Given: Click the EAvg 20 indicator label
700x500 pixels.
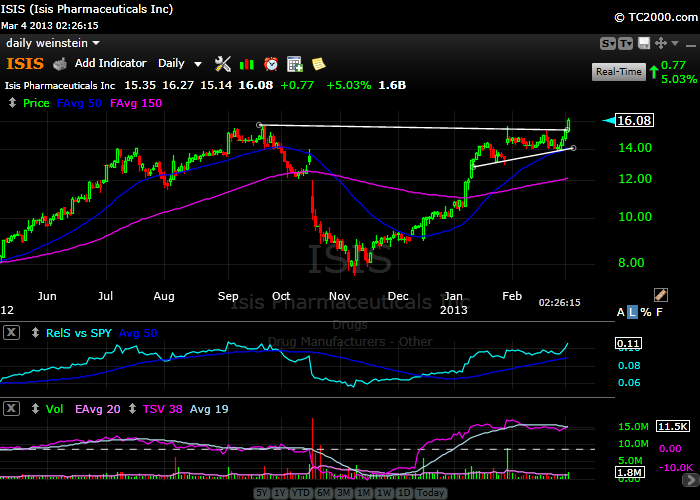Looking at the screenshot, I should tap(97, 409).
